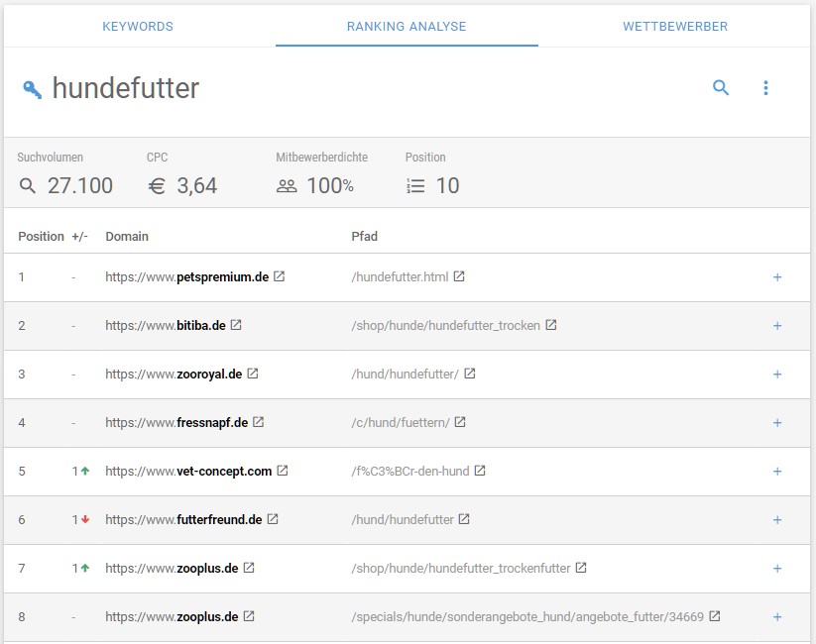Click the search magnifier icon beside hundefutter

[x=721, y=87]
